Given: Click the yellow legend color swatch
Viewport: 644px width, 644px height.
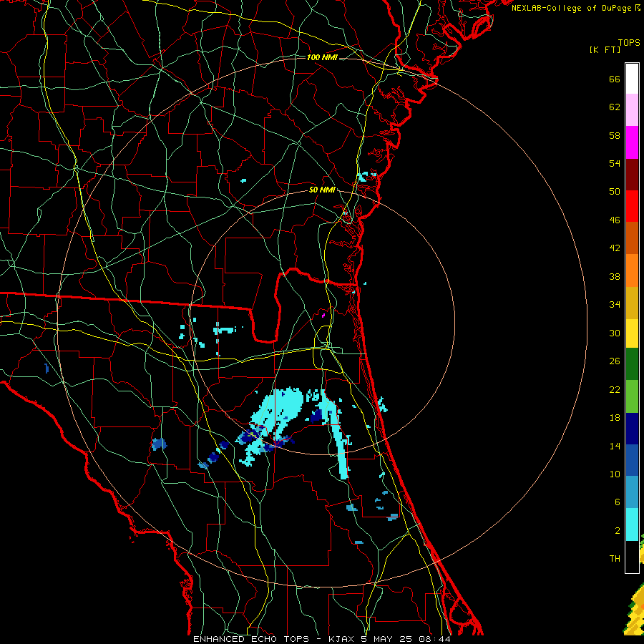Looking at the screenshot, I should point(632,333).
